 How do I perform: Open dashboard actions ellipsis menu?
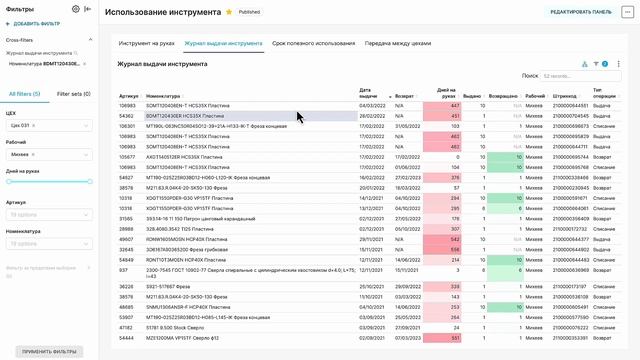pyautogui.click(x=627, y=12)
